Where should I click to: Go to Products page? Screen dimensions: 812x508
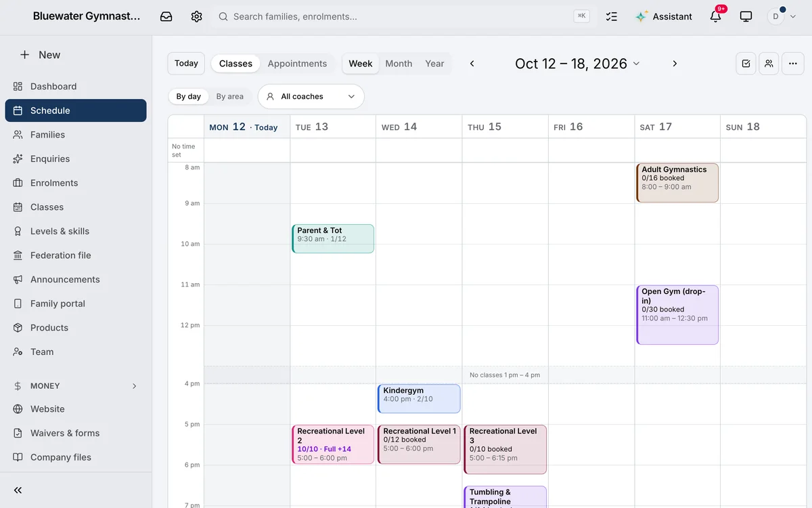(76, 328)
